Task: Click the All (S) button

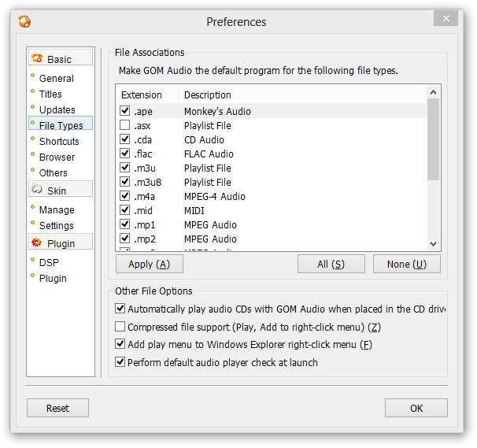Action: [331, 264]
